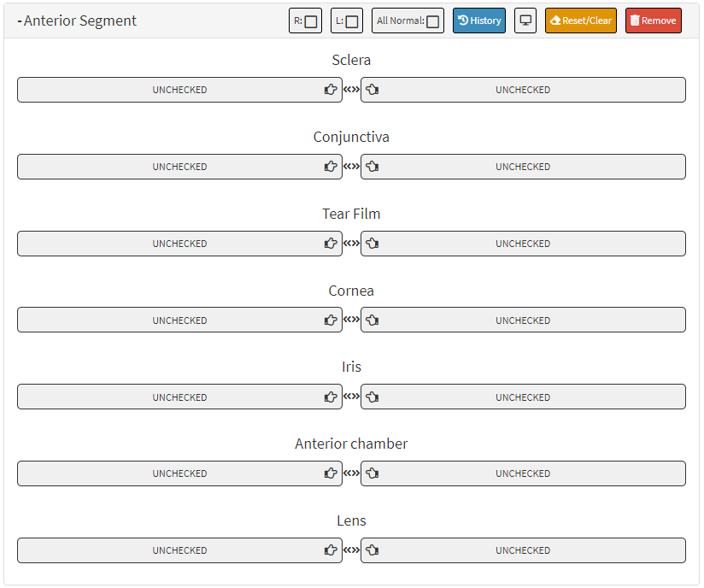Viewport: 704px width, 588px height.
Task: Click Conjunctiva left-pointing hand icon
Action: click(x=373, y=167)
